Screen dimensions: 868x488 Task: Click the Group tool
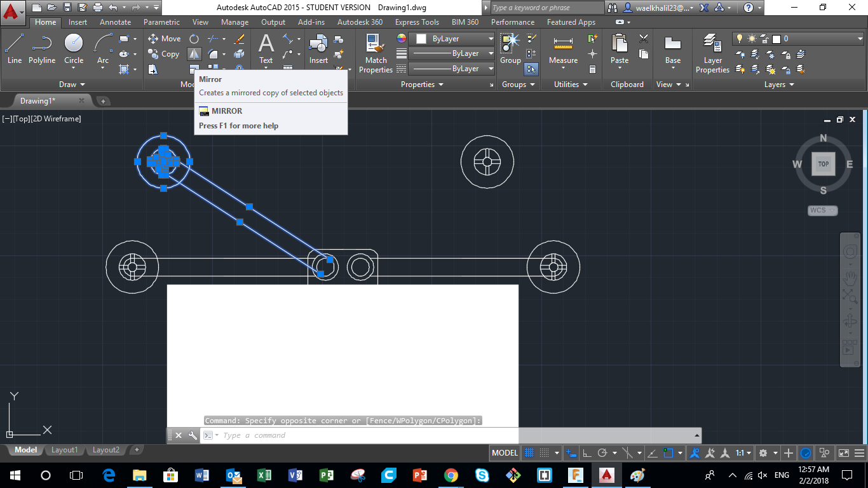(x=510, y=49)
